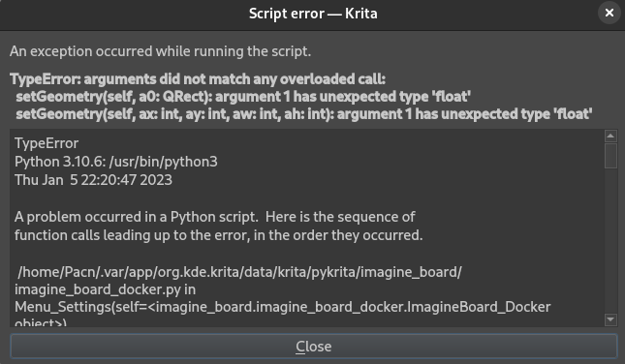Click the 'Python 3.10.6: /usr/bin/python3' line
This screenshot has width=625, height=364.
(116, 162)
